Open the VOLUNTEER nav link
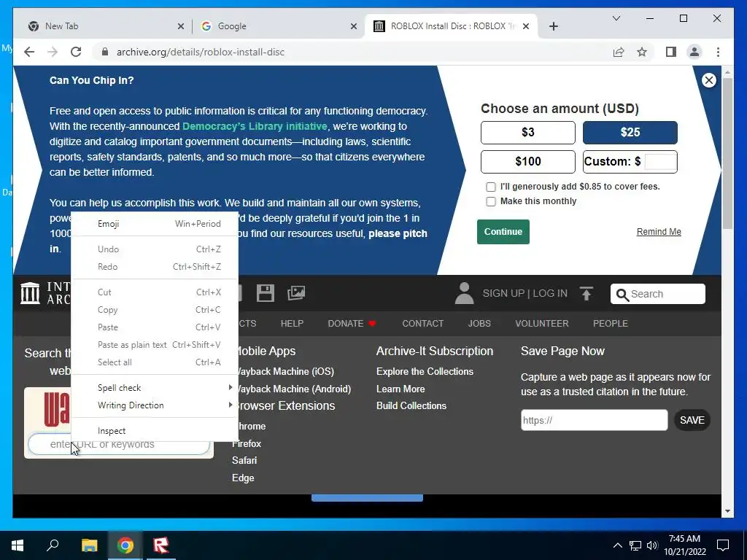Screen dimensions: 747x560 click(x=542, y=323)
